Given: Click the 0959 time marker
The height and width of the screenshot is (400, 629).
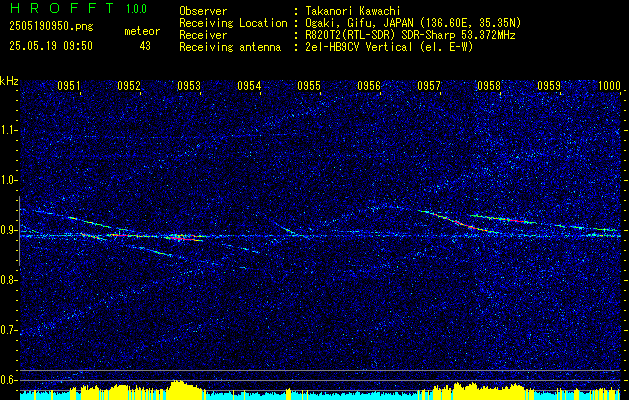Looking at the screenshot, I should (549, 86).
